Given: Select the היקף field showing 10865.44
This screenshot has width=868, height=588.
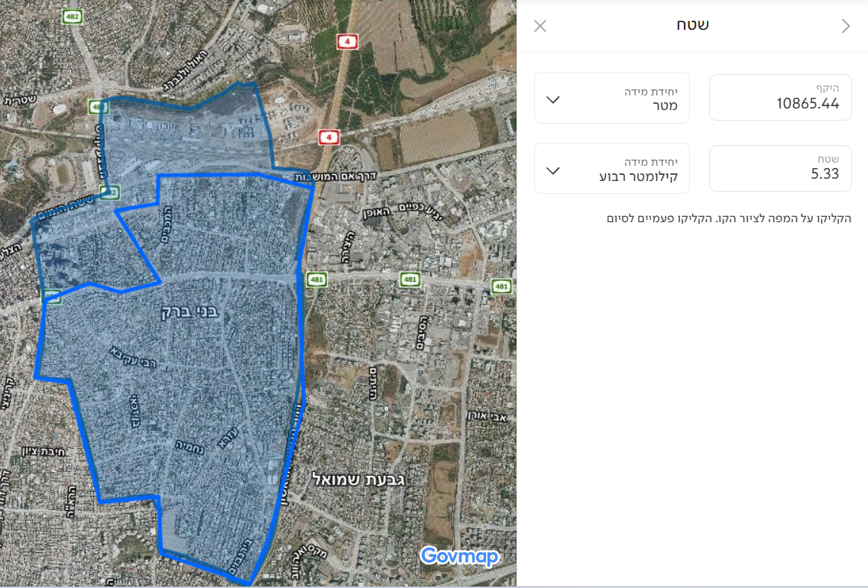Looking at the screenshot, I should (780, 97).
